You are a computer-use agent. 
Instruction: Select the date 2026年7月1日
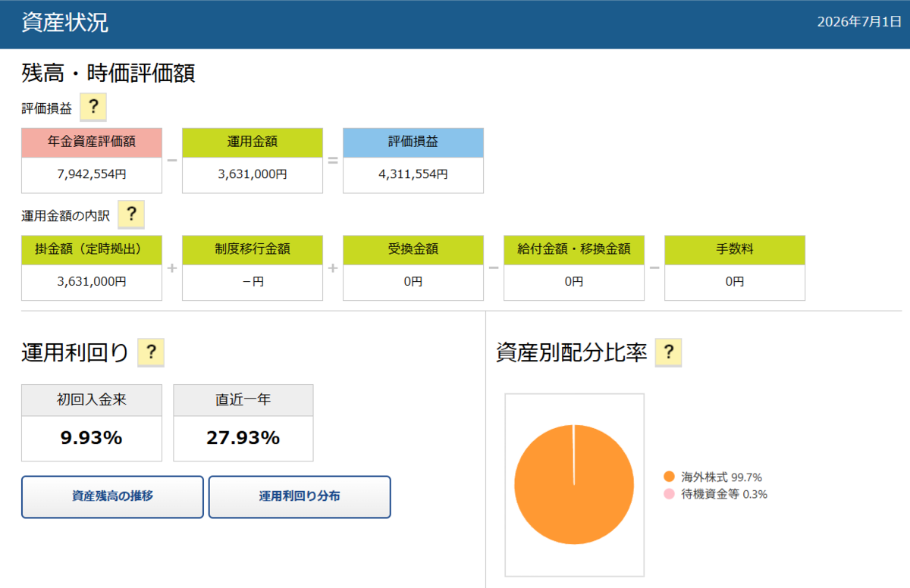tap(858, 22)
